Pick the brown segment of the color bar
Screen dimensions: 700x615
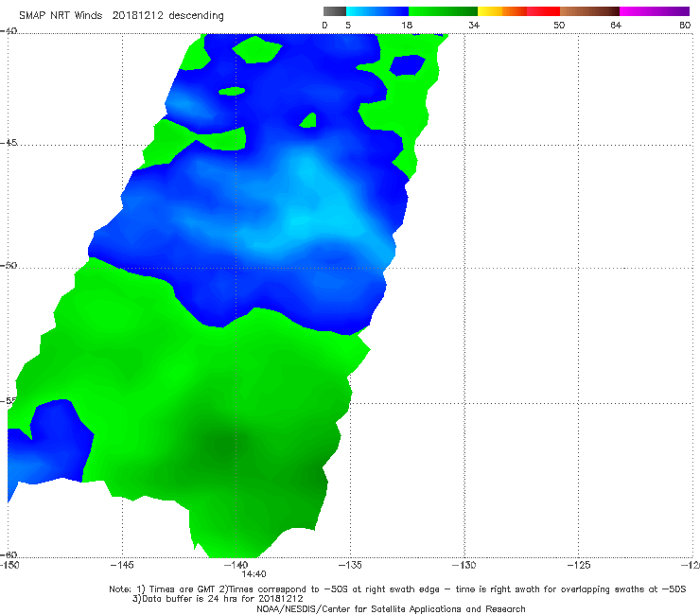589,11
